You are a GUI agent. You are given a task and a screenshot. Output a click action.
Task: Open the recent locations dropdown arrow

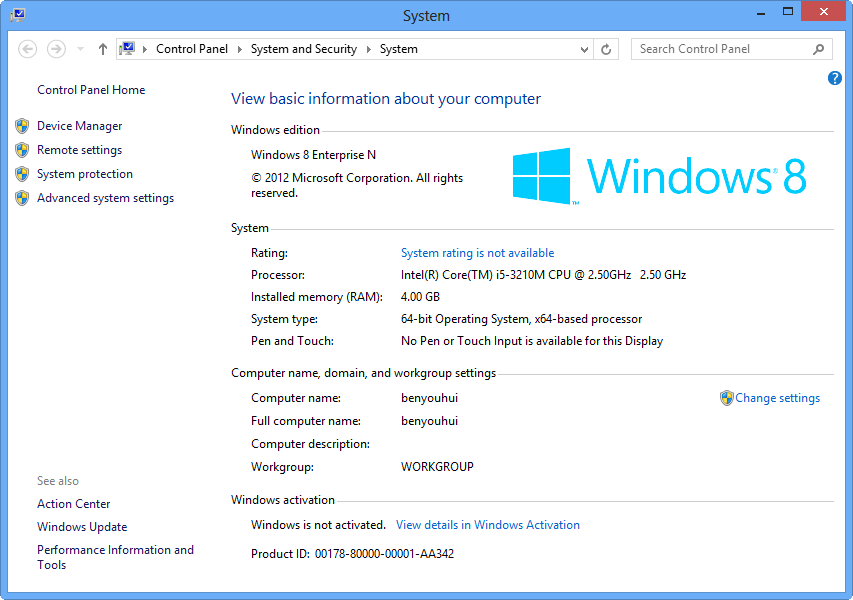point(81,49)
